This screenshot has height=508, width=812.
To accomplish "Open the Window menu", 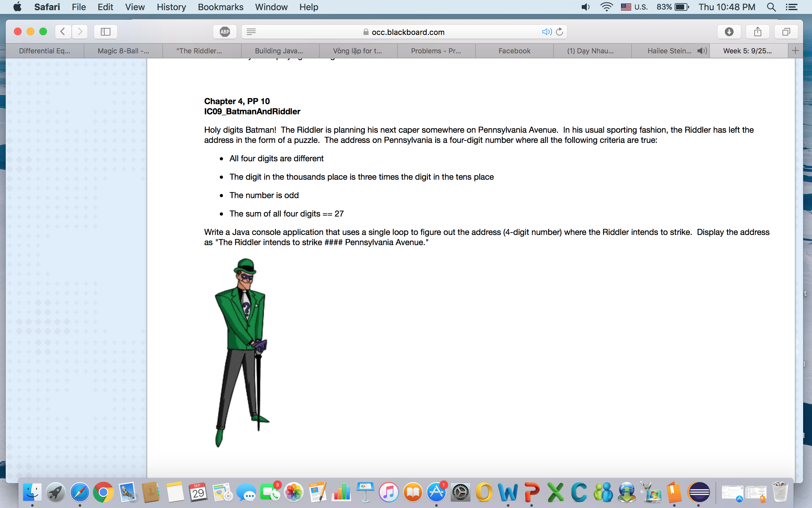I will click(271, 7).
